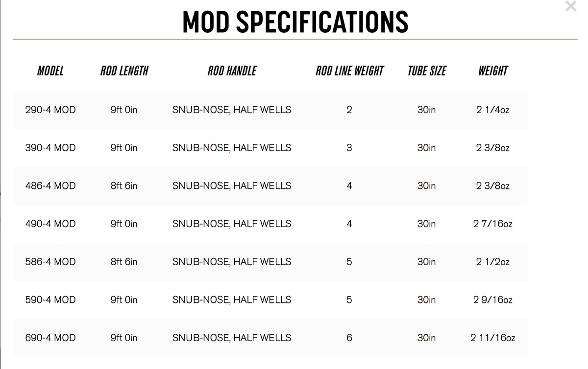Image resolution: width=588 pixels, height=369 pixels.
Task: Select line weight 6 in the table
Action: 349,338
